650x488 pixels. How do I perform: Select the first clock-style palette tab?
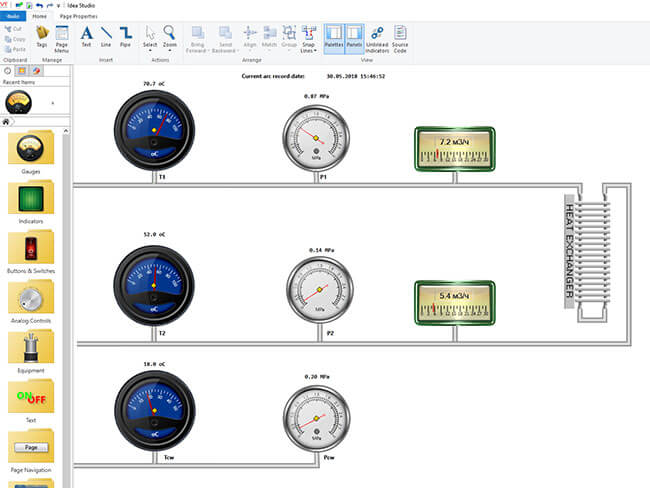pos(7,71)
